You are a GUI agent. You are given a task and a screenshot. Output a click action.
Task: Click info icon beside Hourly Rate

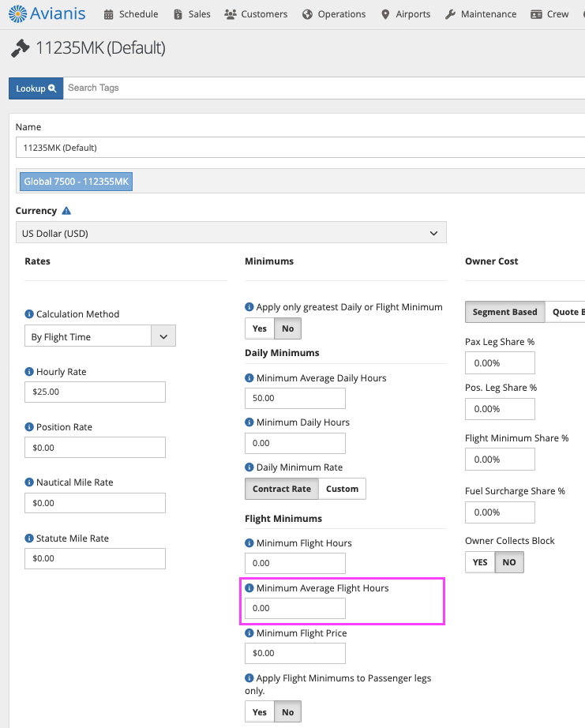coord(29,372)
